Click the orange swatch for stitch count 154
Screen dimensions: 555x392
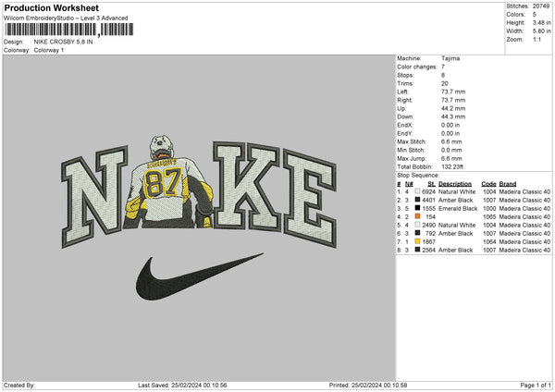point(418,216)
